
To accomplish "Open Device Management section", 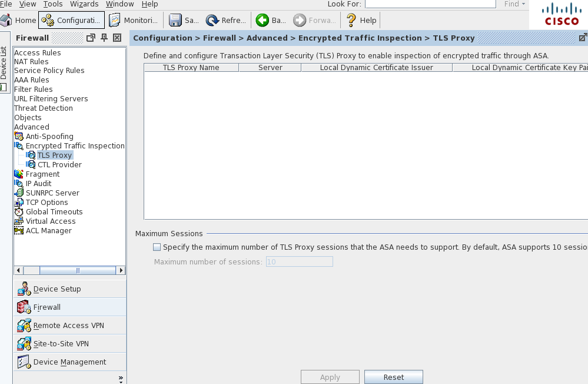I will (70, 362).
